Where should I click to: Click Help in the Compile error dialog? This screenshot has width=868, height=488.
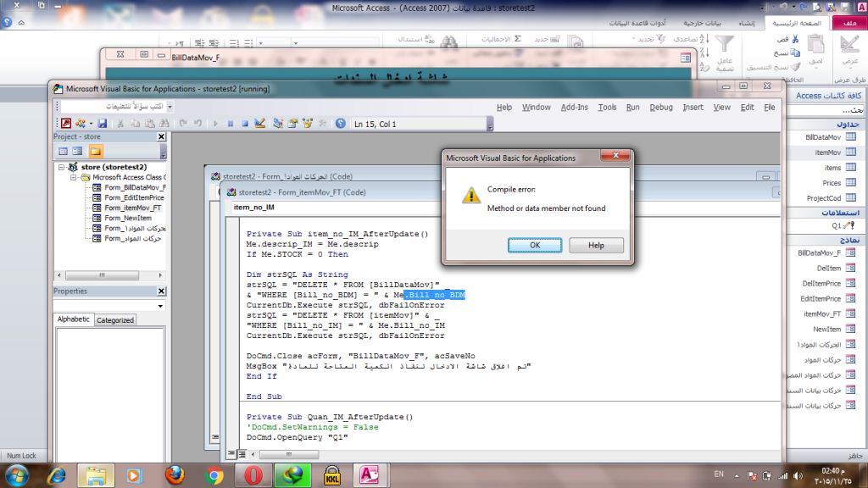596,245
